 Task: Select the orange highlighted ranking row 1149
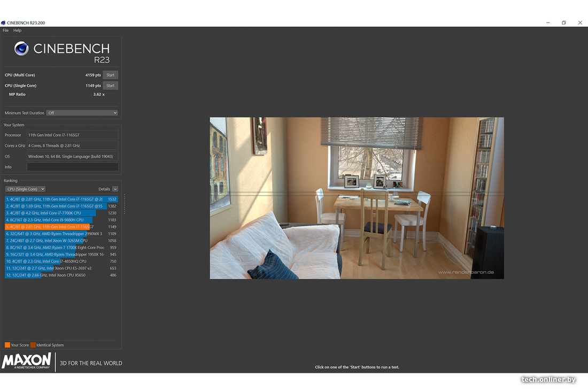[61, 227]
